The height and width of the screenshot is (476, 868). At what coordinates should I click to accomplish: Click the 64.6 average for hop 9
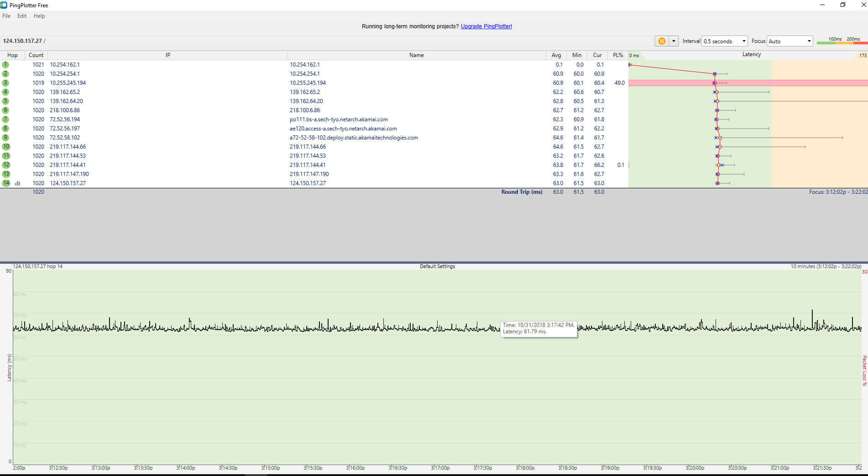pyautogui.click(x=558, y=138)
